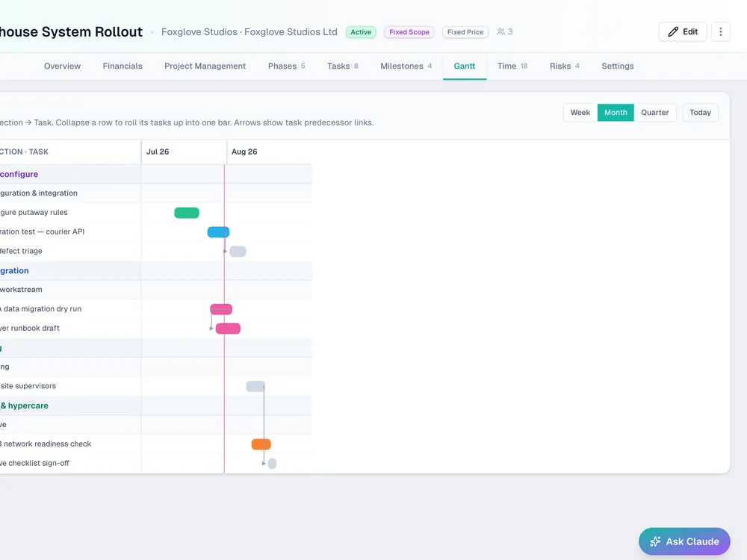This screenshot has width=747, height=560.
Task: Click the grey site supervisors bar
Action: point(255,386)
